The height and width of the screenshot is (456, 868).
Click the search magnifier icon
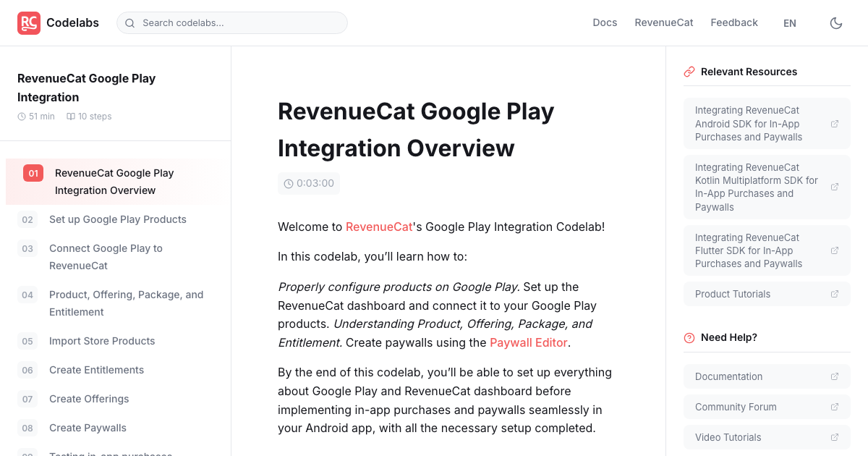point(130,23)
